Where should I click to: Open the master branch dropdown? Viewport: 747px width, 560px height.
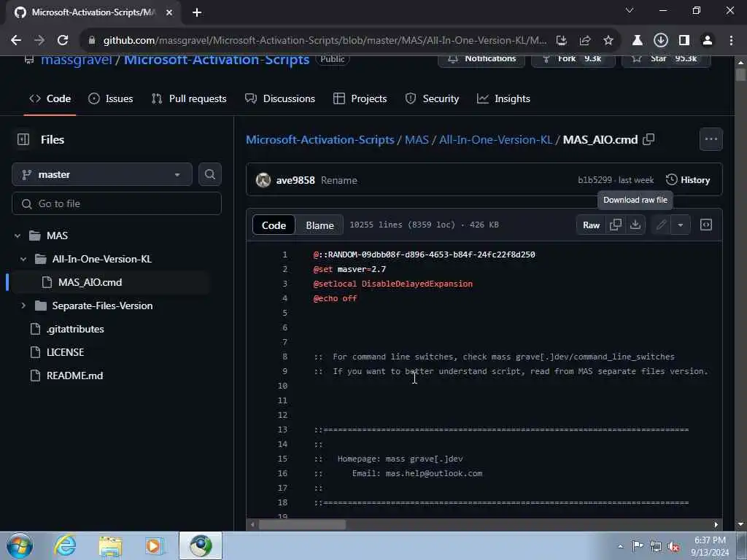point(102,174)
